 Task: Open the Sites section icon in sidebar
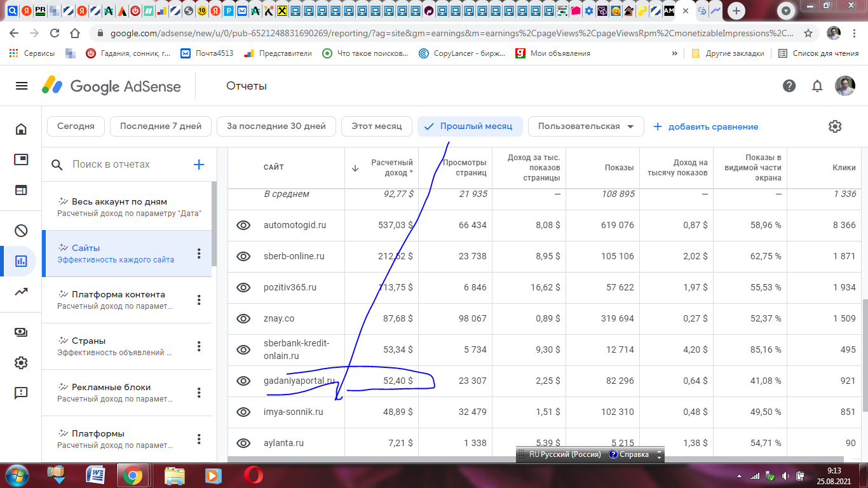pyautogui.click(x=22, y=190)
